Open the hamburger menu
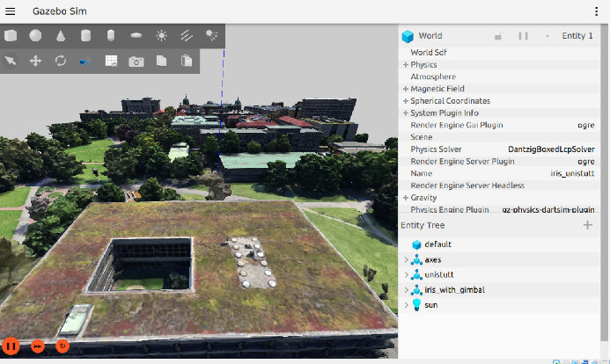Image resolution: width=610 pixels, height=364 pixels. 12,11
